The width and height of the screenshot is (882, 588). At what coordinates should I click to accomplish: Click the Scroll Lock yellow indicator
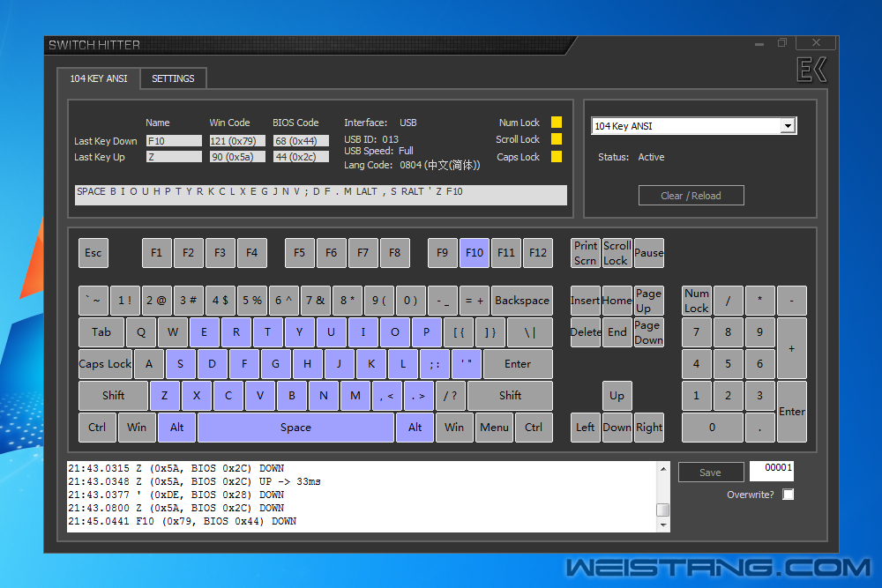coord(557,139)
